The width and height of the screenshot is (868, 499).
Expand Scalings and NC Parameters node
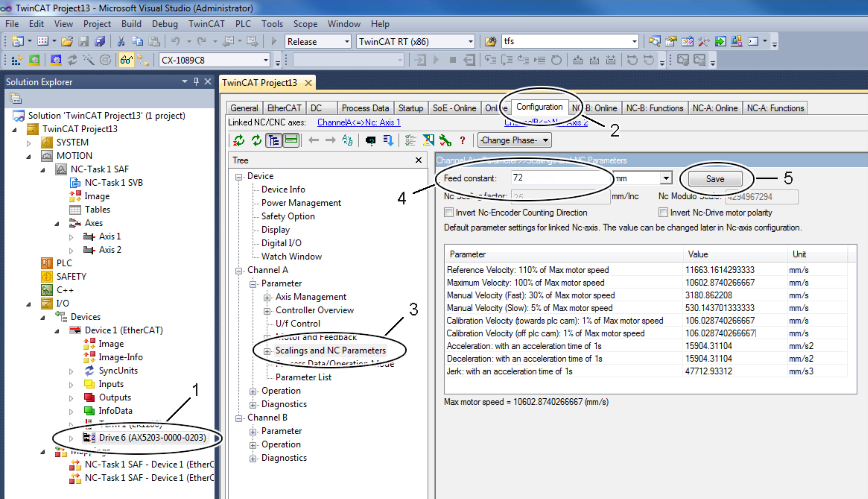pos(267,351)
